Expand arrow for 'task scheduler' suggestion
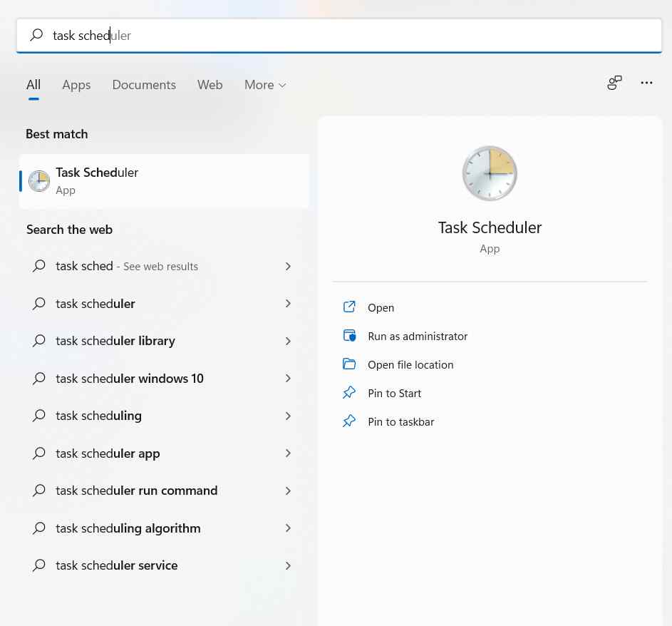 coord(288,304)
